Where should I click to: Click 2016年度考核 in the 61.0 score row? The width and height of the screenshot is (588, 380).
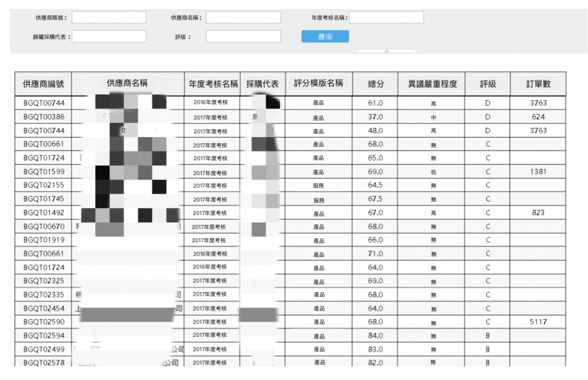tap(211, 102)
